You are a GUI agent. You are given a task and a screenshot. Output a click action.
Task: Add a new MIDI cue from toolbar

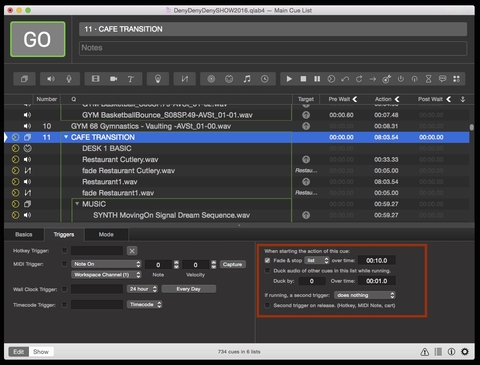click(229, 79)
